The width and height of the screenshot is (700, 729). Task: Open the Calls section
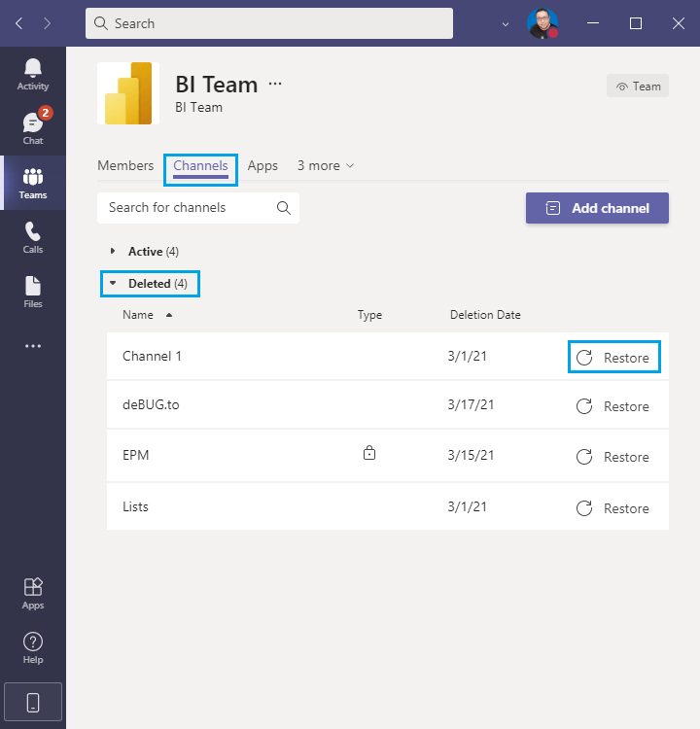click(33, 237)
